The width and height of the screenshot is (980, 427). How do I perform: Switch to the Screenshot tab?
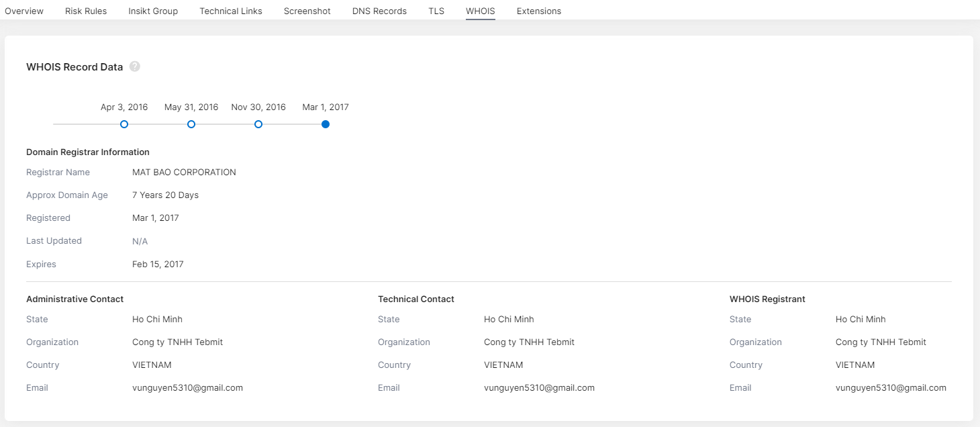pyautogui.click(x=307, y=11)
